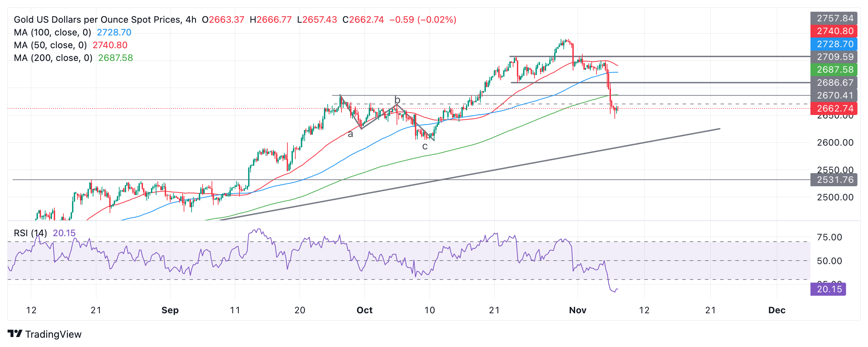Click the 'Sep' date on time axis
Screen dimensions: 868x347
170,310
